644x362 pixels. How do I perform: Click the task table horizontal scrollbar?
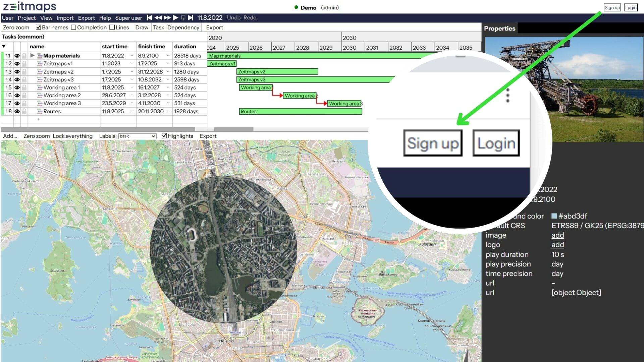(x=98, y=129)
